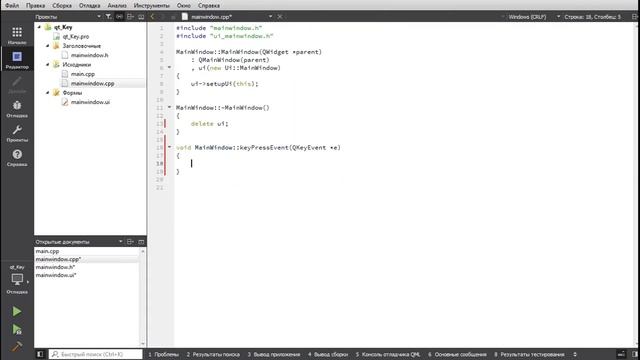This screenshot has height=360, width=640.
Task: Toggle progress details icon in status bar
Action: coord(621,354)
